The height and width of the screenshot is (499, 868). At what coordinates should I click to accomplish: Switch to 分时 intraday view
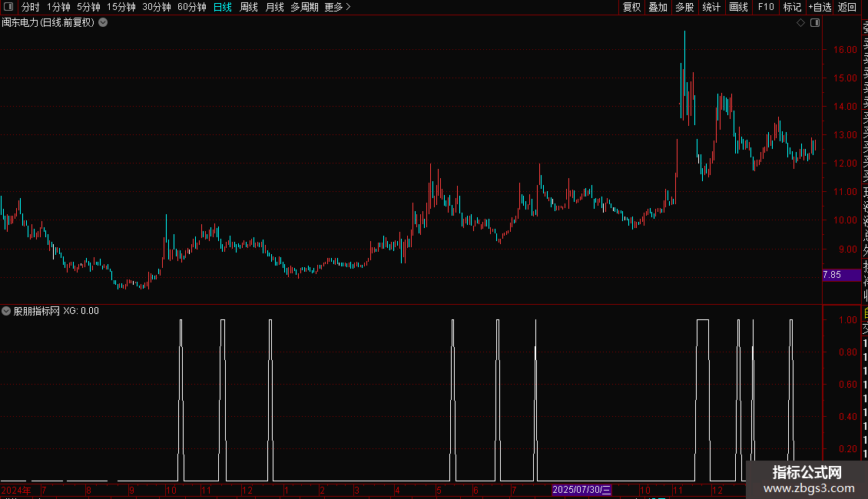click(x=31, y=7)
